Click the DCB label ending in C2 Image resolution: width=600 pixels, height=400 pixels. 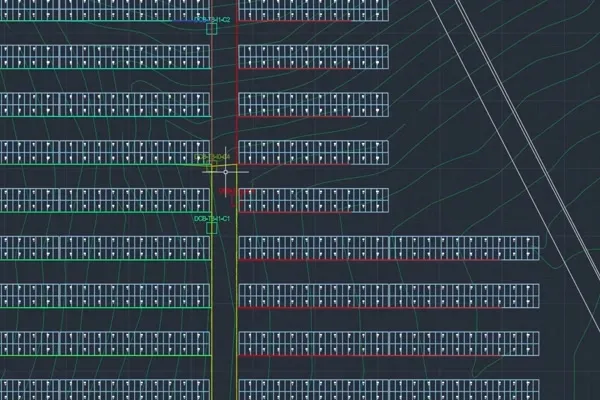pyautogui.click(x=212, y=20)
